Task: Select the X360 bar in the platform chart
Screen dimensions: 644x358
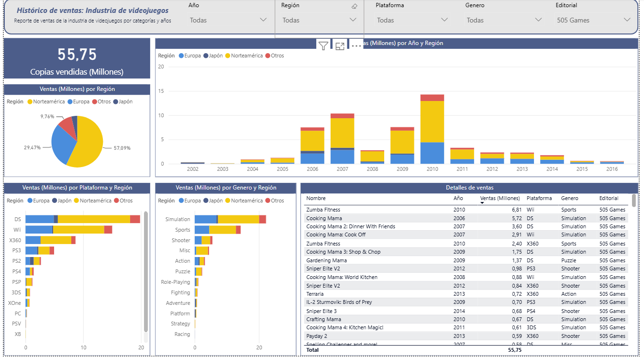Action: point(50,240)
